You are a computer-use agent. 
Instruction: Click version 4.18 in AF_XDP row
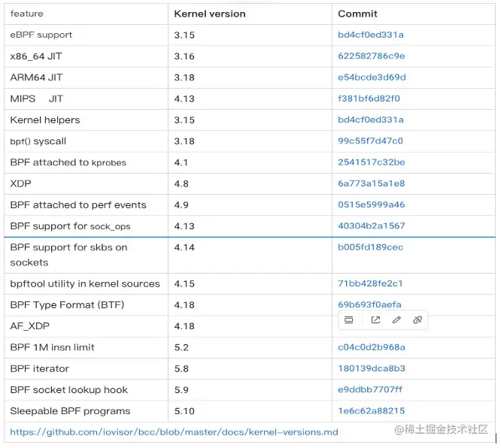pos(184,326)
